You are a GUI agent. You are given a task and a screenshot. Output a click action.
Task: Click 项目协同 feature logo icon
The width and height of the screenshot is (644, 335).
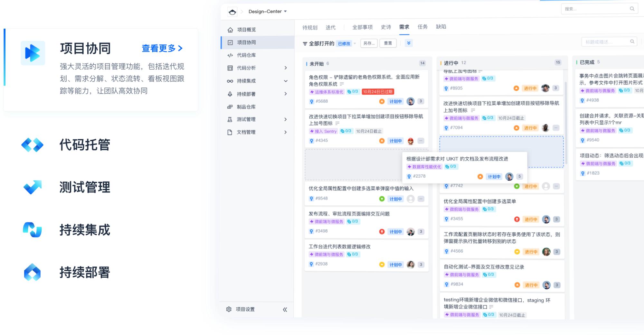click(x=33, y=53)
